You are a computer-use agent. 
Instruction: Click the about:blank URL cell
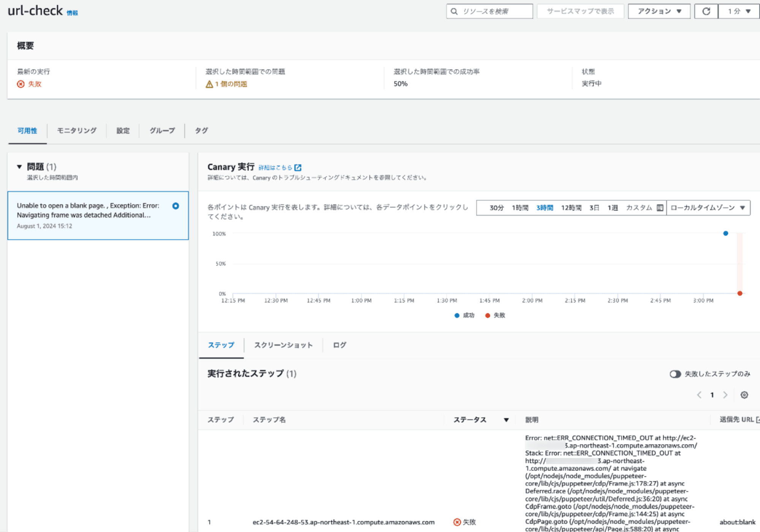point(738,522)
